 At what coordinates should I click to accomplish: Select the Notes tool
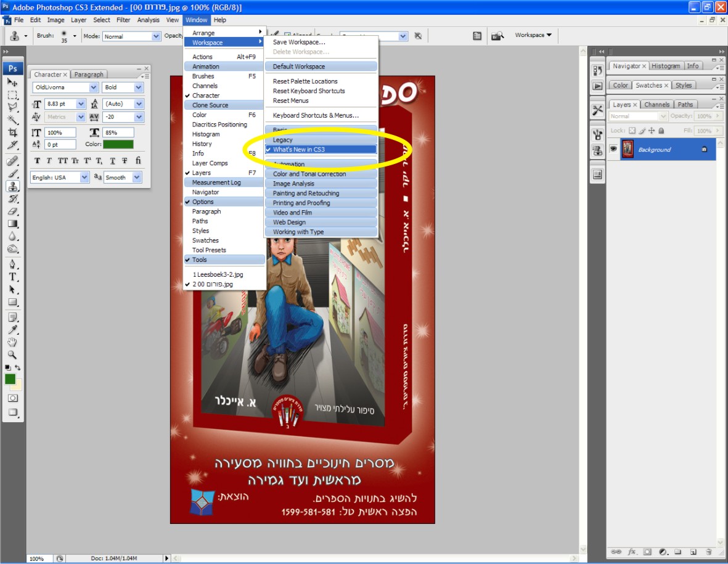(12, 317)
